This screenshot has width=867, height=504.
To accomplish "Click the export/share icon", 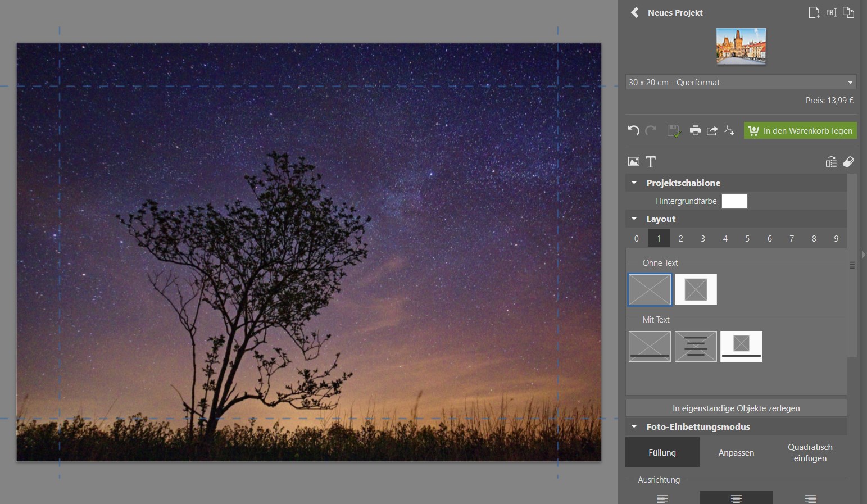I will [712, 130].
